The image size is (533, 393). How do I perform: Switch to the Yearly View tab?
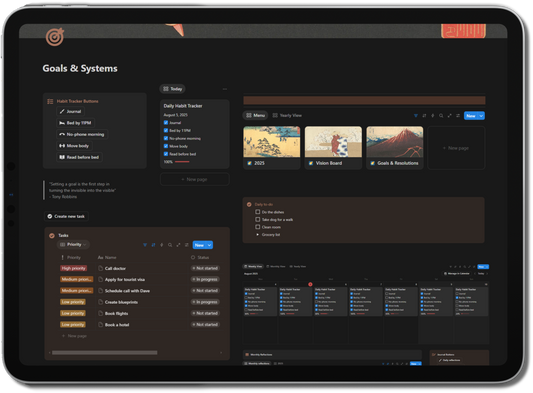tap(287, 116)
